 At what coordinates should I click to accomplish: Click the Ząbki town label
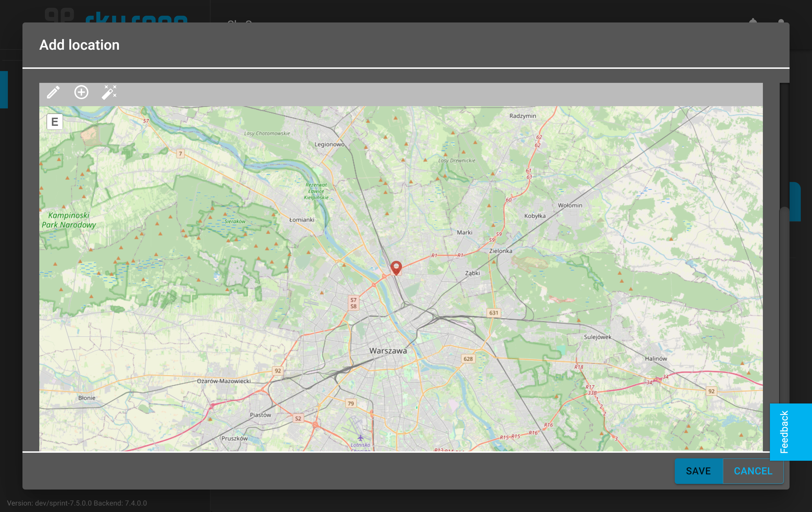472,273
